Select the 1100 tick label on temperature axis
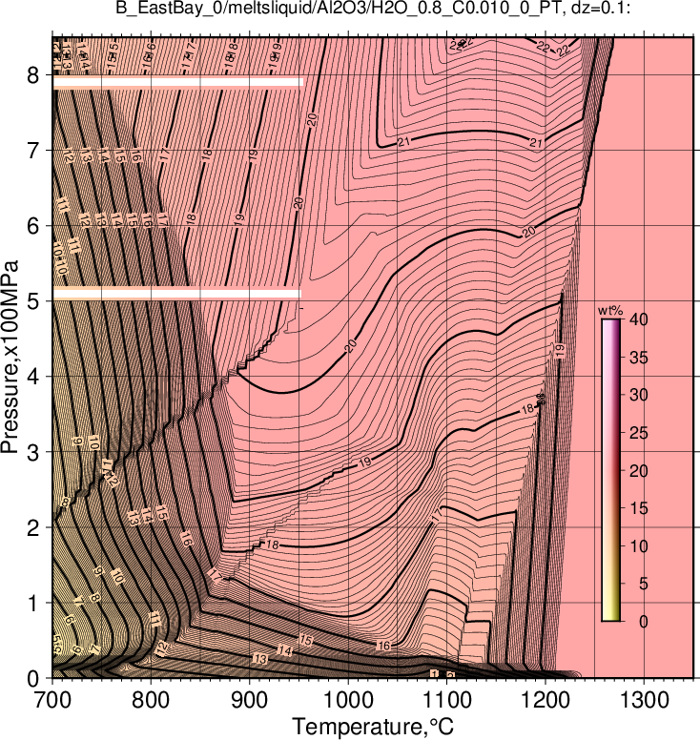 [447, 701]
